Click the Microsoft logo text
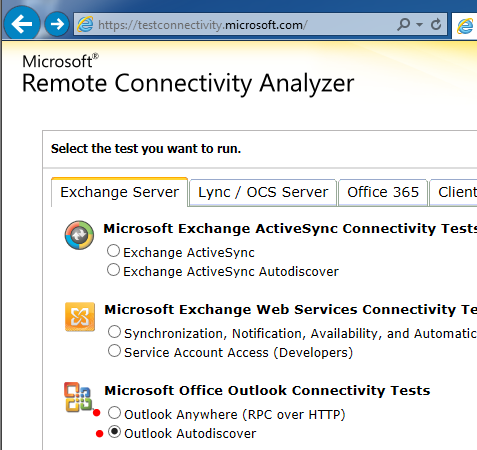 pos(60,61)
